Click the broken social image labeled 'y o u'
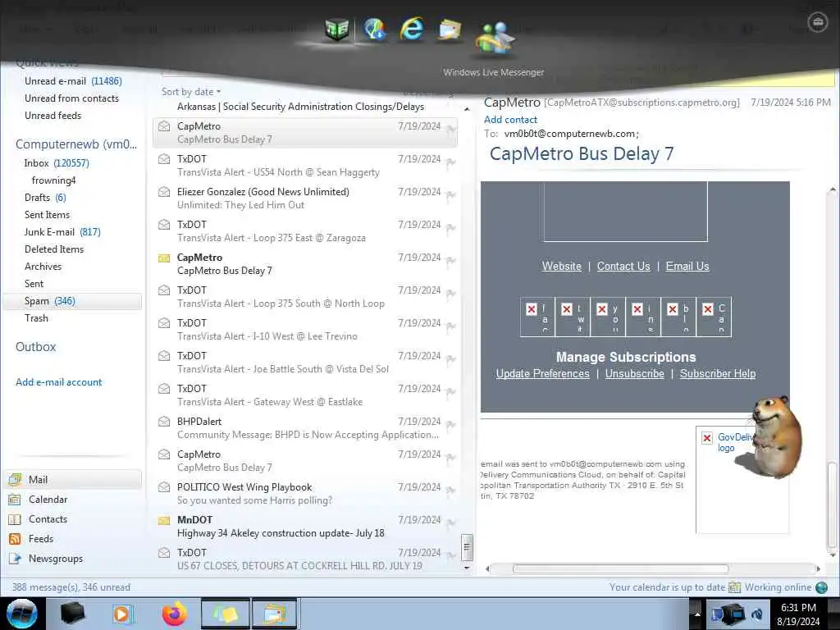 [608, 317]
